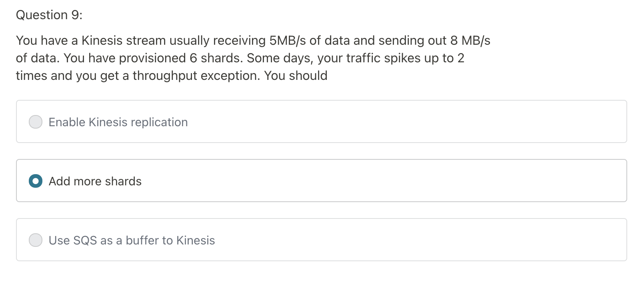Click empty area of Enable Kinesis replication card

[400, 122]
